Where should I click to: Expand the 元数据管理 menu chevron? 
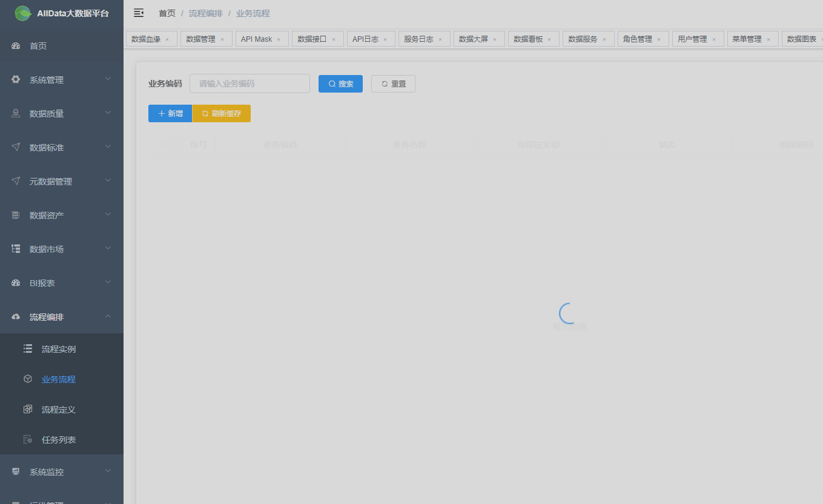pos(108,181)
